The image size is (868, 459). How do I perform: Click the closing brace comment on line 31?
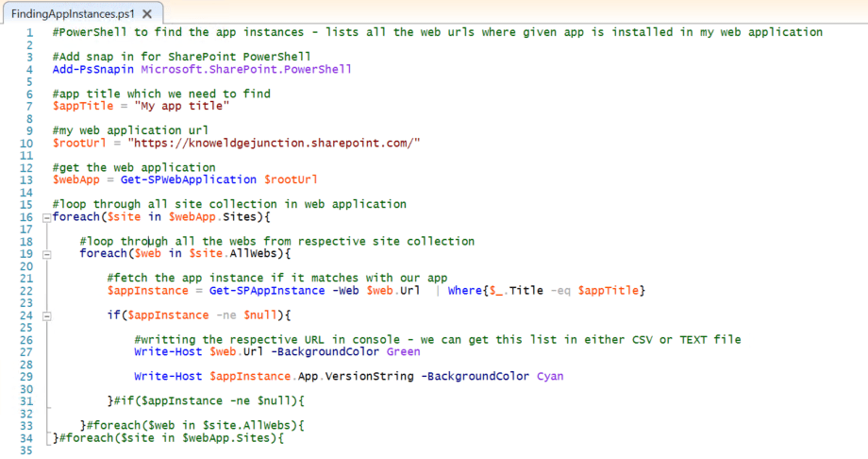coord(209,400)
